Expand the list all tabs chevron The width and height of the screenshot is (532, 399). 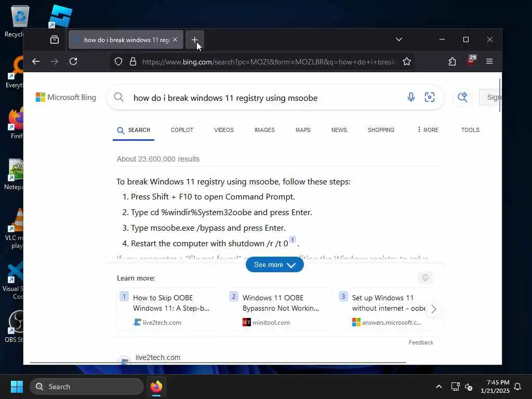point(399,39)
